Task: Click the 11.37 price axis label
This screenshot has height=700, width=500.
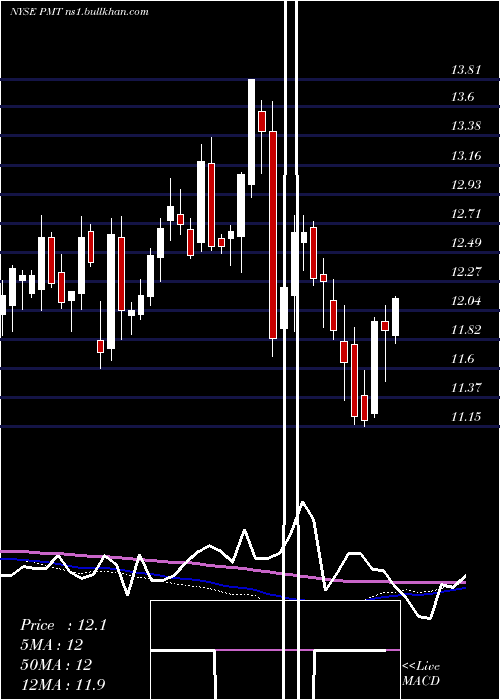Action: 466,388
